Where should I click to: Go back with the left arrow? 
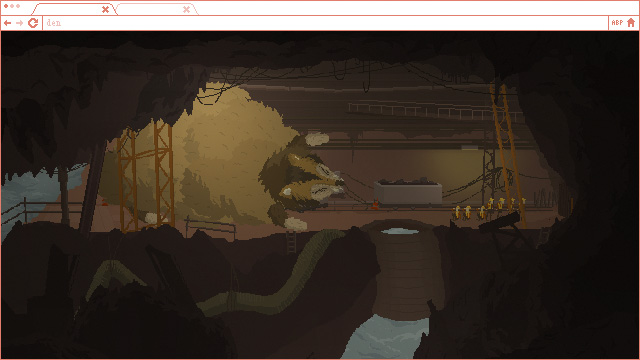point(7,23)
